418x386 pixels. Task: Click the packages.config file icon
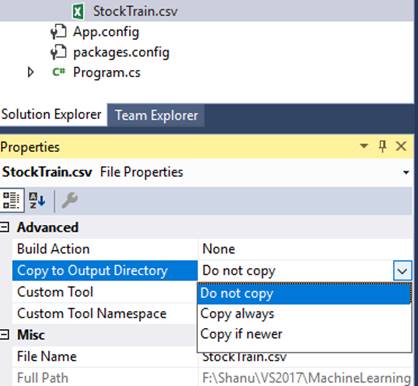coord(58,52)
